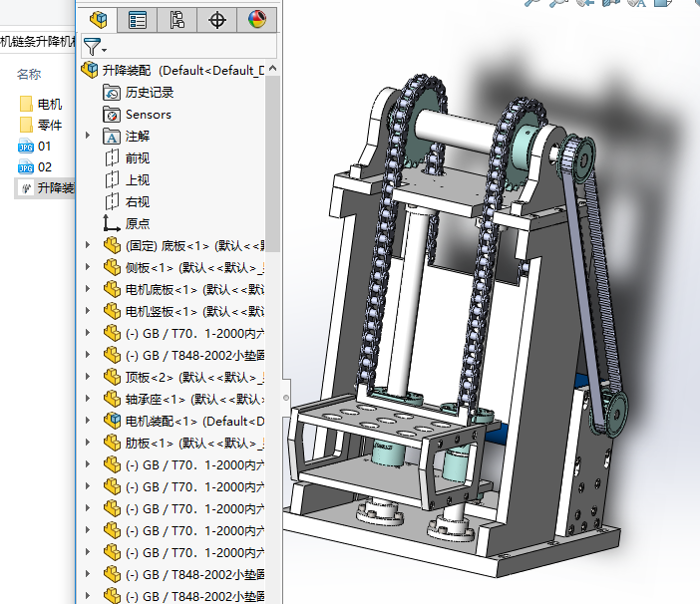Click the 顶板<2> part icon
Viewport: 700px width, 604px height.
coord(112,378)
